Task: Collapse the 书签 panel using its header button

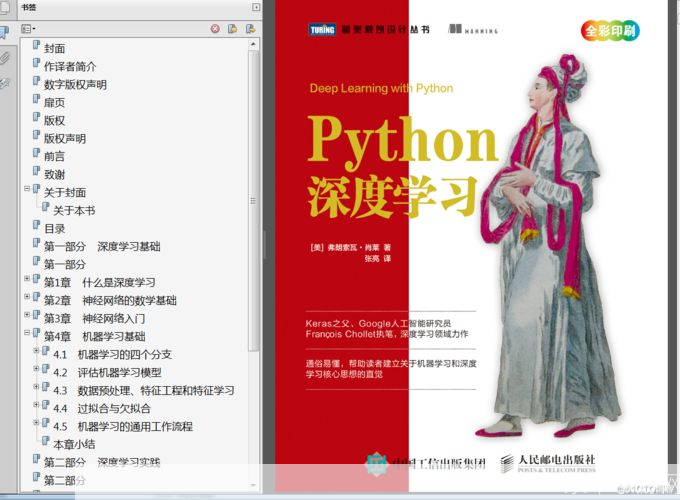Action: [256, 7]
